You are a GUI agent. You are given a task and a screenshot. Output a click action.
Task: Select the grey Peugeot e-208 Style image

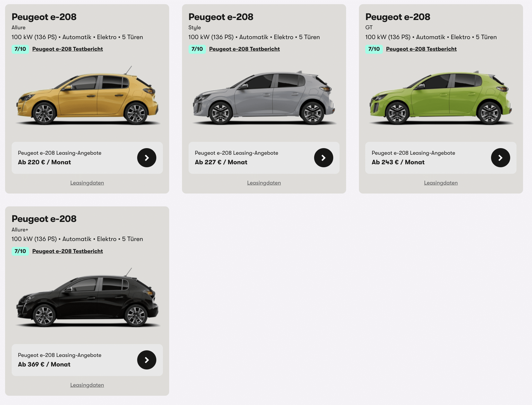click(x=264, y=97)
